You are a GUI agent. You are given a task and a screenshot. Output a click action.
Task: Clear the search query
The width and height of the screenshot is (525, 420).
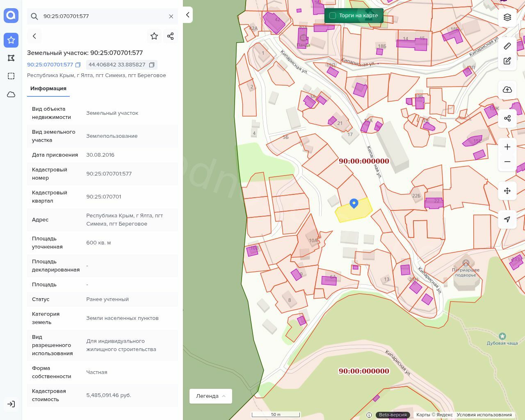click(x=171, y=16)
